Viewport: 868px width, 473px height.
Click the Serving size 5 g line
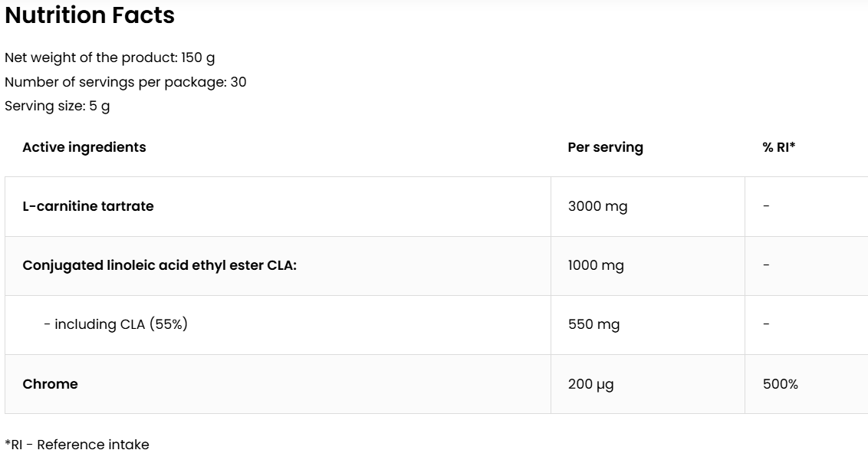[57, 107]
